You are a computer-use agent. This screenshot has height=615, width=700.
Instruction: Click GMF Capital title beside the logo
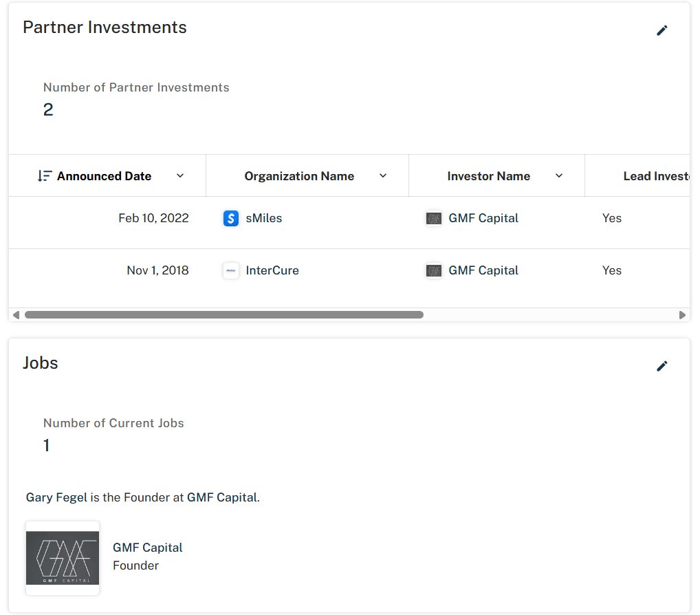pos(148,548)
